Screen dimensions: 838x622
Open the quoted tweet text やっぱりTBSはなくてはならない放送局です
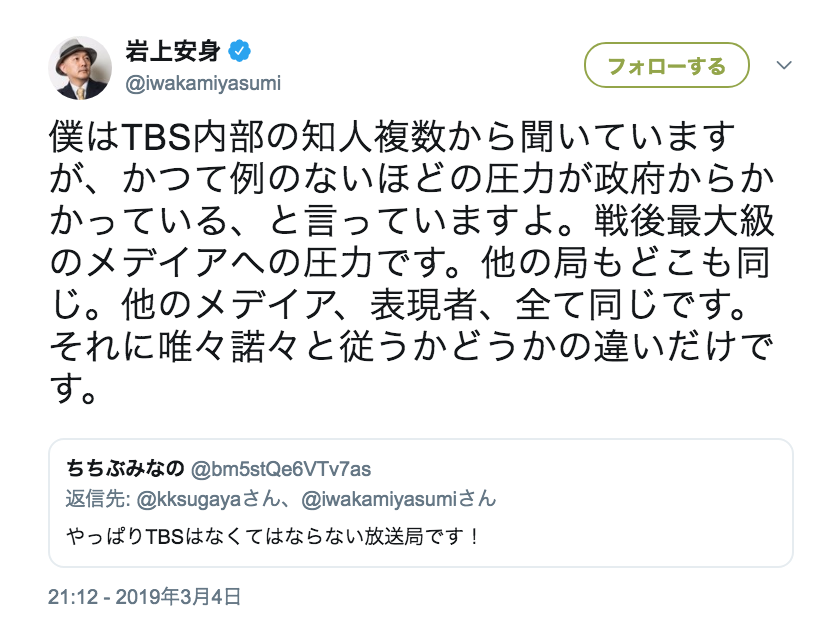tap(274, 536)
